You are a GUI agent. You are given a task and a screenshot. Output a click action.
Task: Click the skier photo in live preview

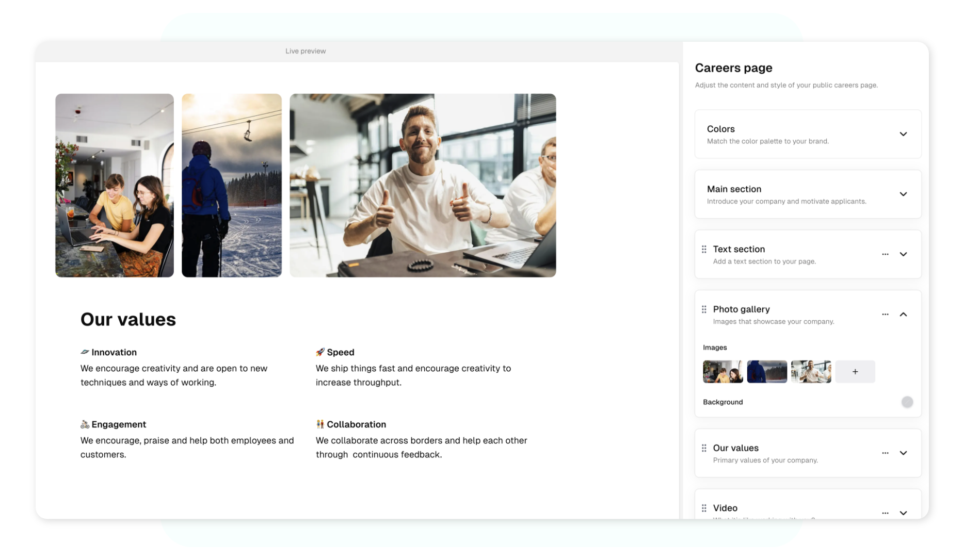tap(232, 186)
